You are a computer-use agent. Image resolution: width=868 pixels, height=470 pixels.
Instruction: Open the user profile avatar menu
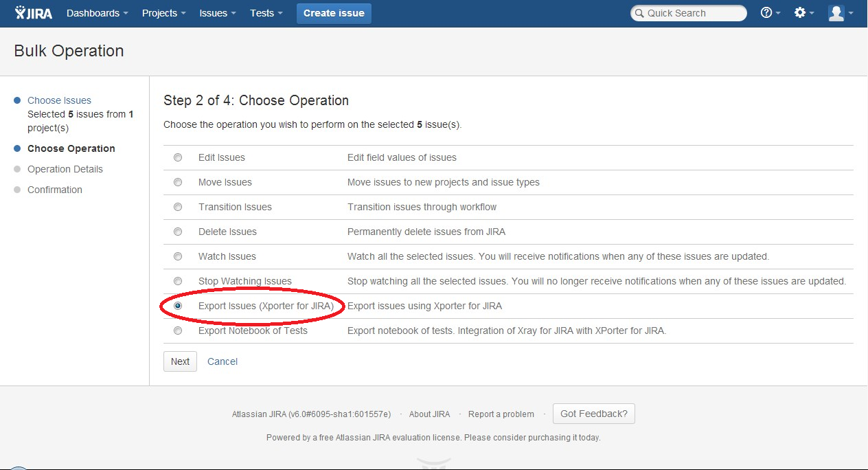click(x=841, y=13)
